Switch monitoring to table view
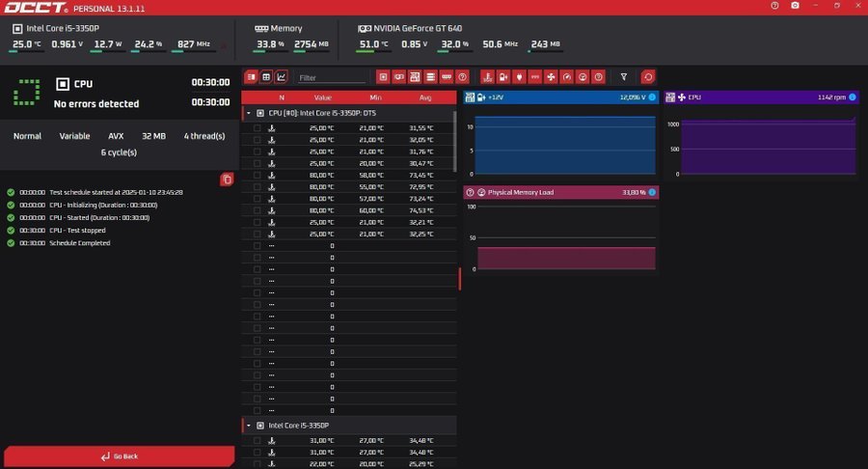Image resolution: width=868 pixels, height=469 pixels. 266,77
